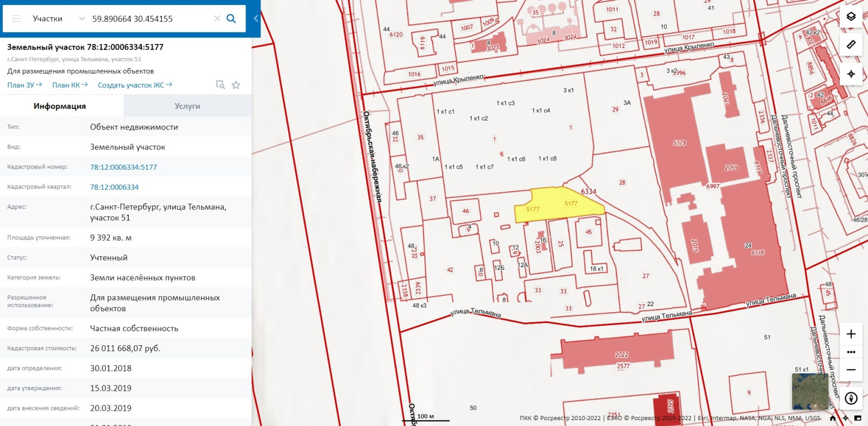Select the yellow highlighted parcel 5177
The width and height of the screenshot is (868, 426).
[x=559, y=205]
